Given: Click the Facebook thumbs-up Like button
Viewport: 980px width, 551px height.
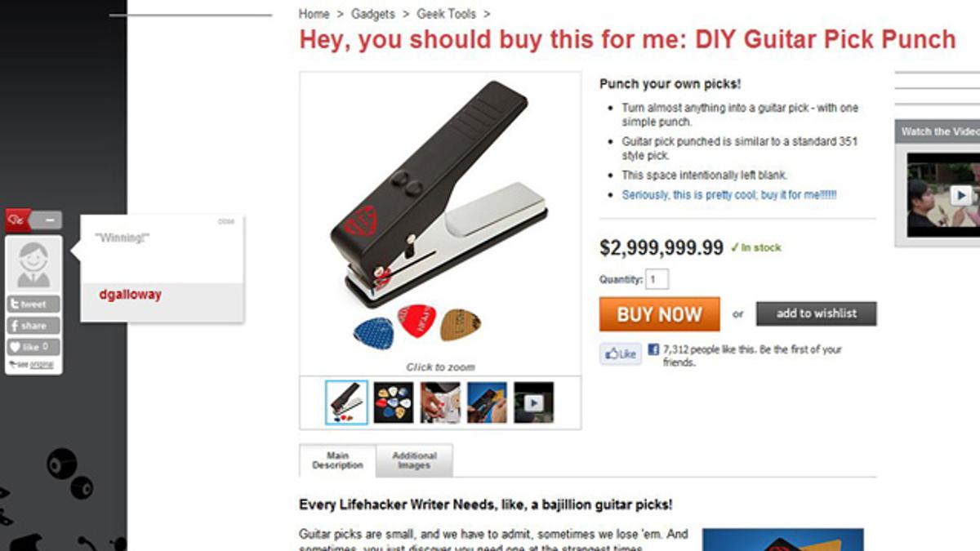Looking at the screenshot, I should 621,354.
